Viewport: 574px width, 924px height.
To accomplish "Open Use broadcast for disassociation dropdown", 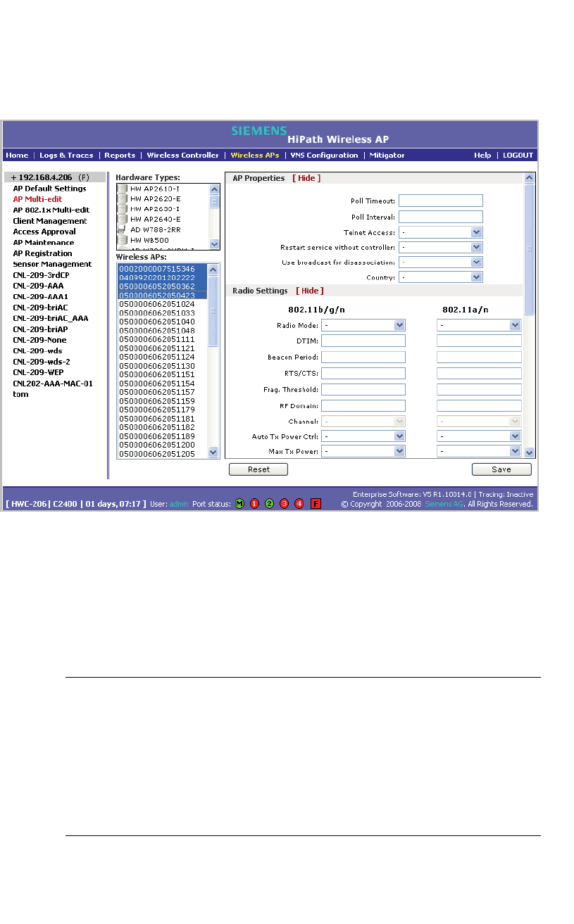I will point(441,262).
